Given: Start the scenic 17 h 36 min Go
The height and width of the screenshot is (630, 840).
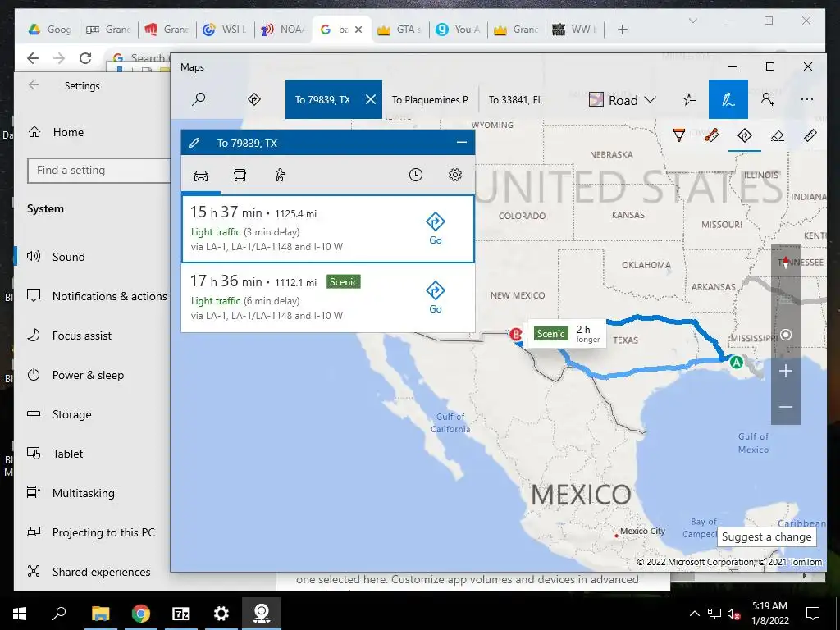Looking at the screenshot, I should point(435,297).
